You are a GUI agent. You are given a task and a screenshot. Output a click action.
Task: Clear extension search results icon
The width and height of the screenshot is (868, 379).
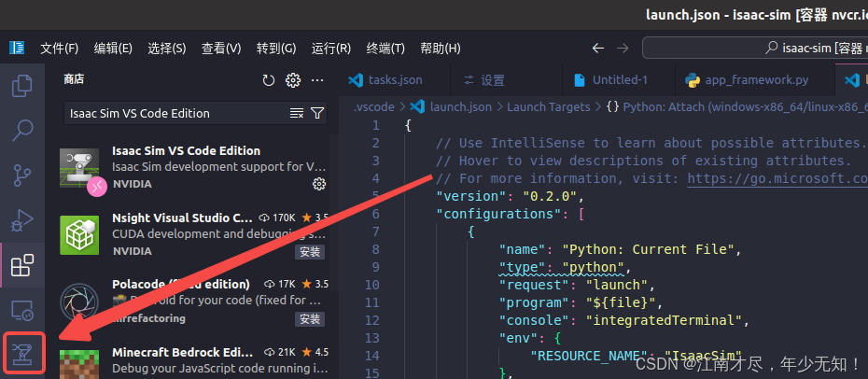(297, 114)
